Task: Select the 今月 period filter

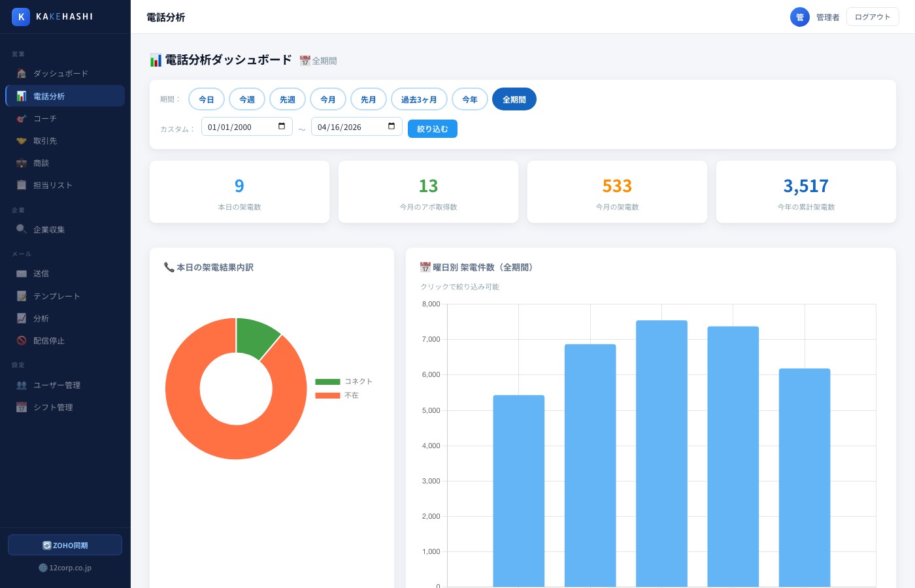Action: (x=328, y=99)
